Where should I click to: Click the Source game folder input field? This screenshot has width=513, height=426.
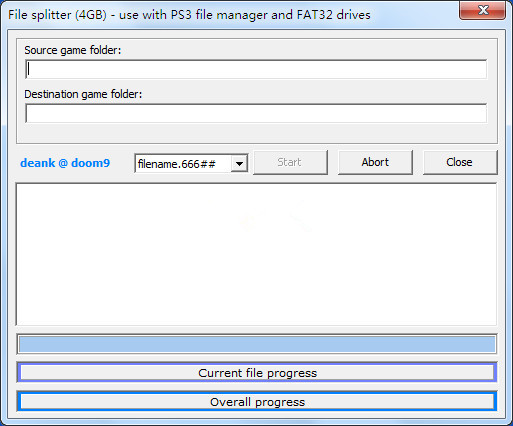pyautogui.click(x=256, y=69)
